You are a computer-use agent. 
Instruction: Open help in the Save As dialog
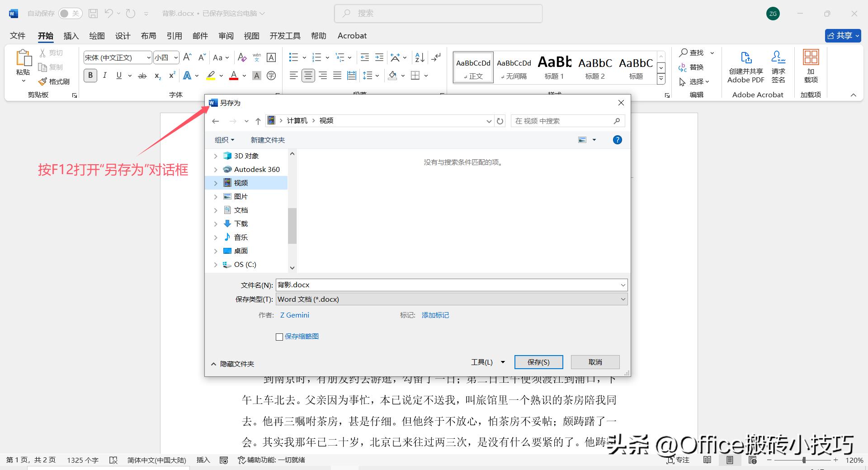617,140
